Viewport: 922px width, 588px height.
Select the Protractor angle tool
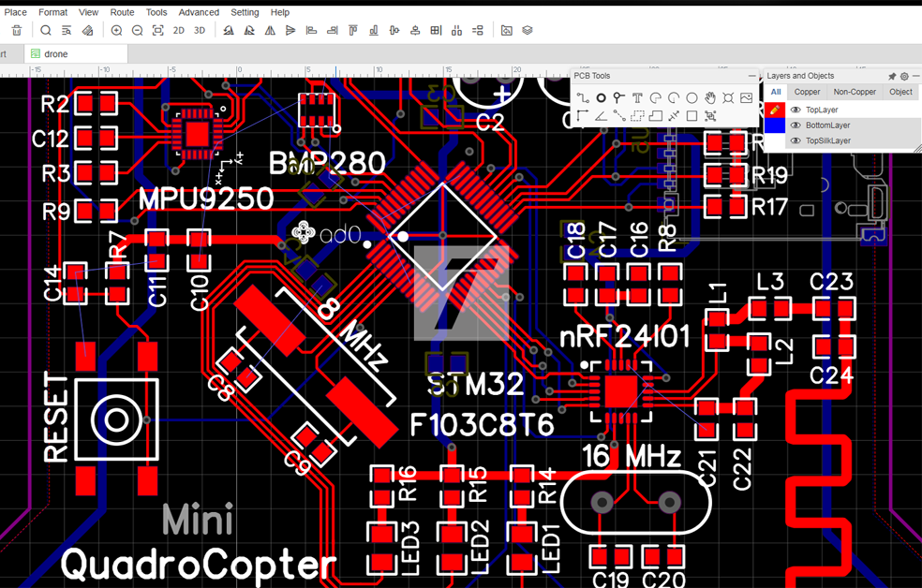coord(601,116)
